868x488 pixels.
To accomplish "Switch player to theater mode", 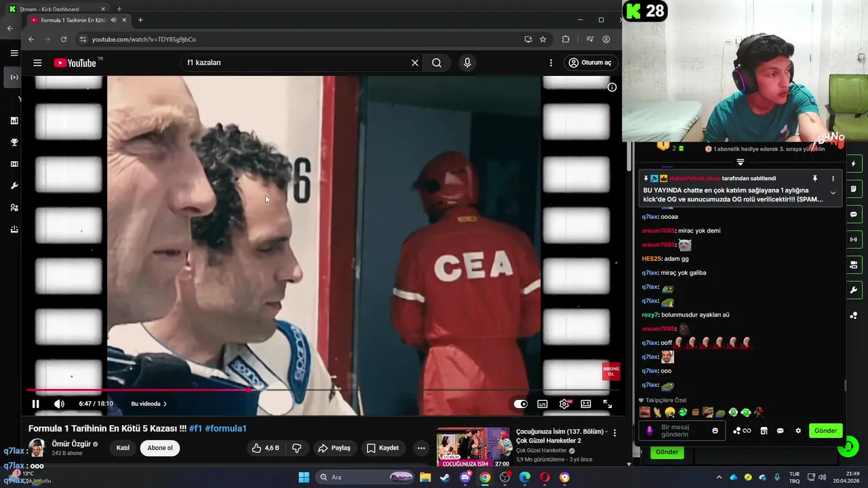I will pyautogui.click(x=586, y=404).
